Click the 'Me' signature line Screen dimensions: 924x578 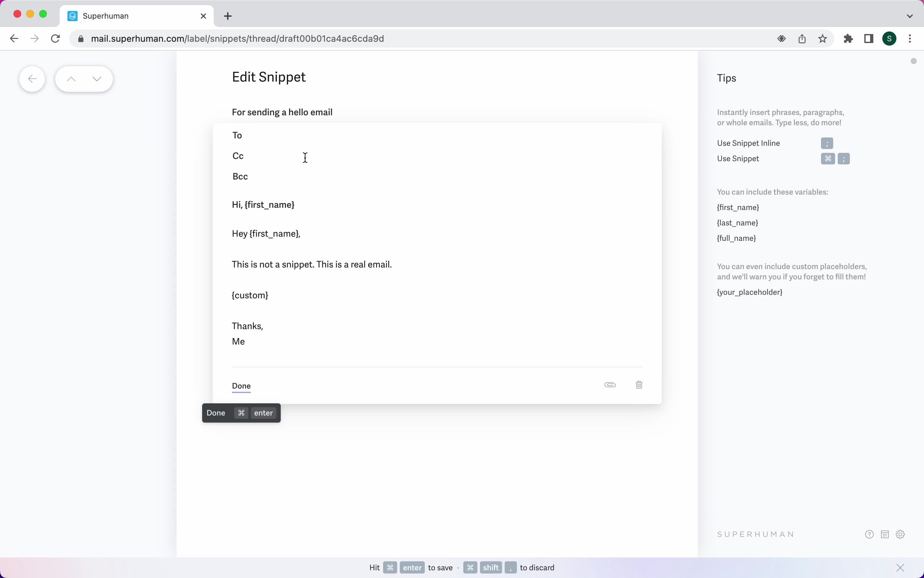(x=238, y=342)
